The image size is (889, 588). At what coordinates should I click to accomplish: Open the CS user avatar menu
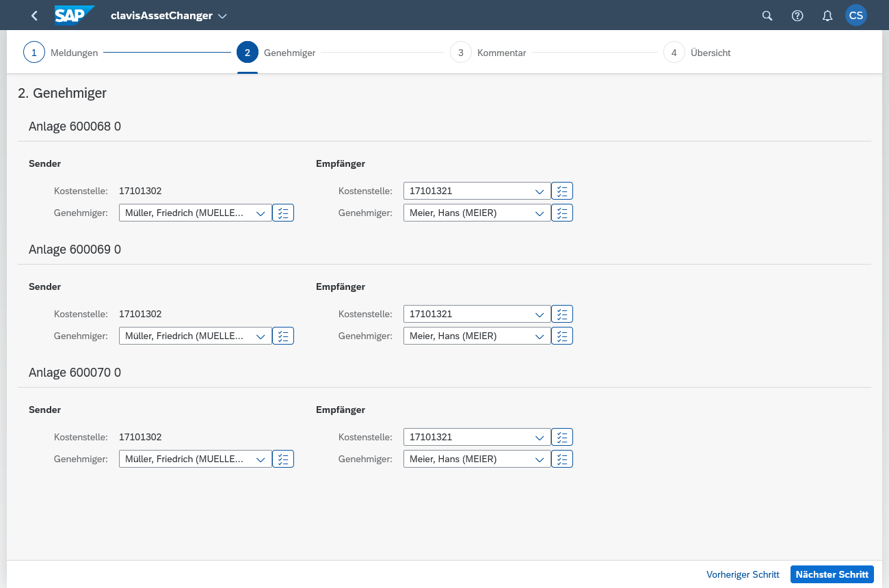tap(856, 16)
